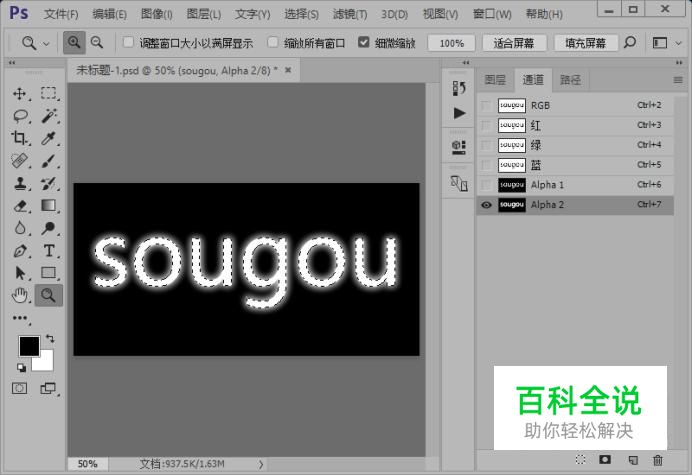Select the Dodge tool

click(49, 228)
